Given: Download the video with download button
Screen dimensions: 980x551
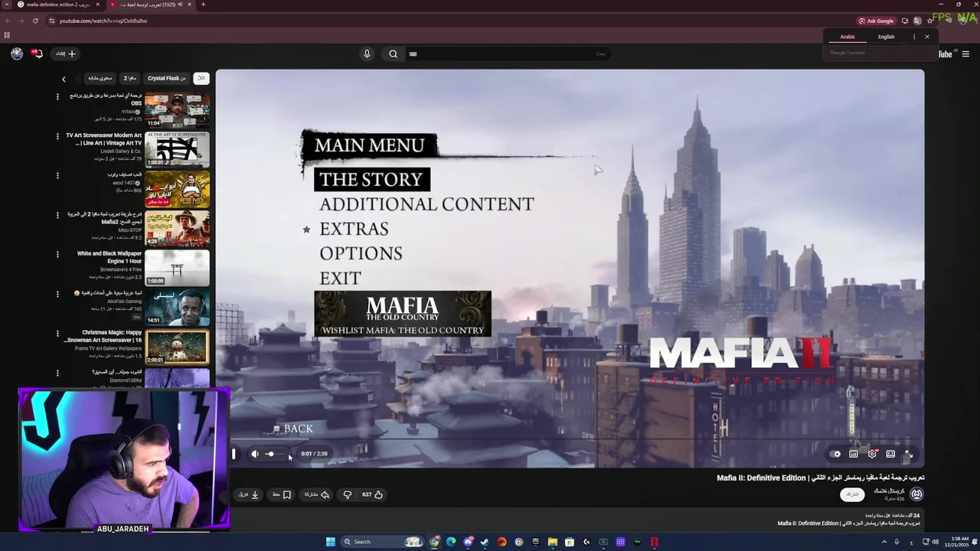Looking at the screenshot, I should pos(249,494).
